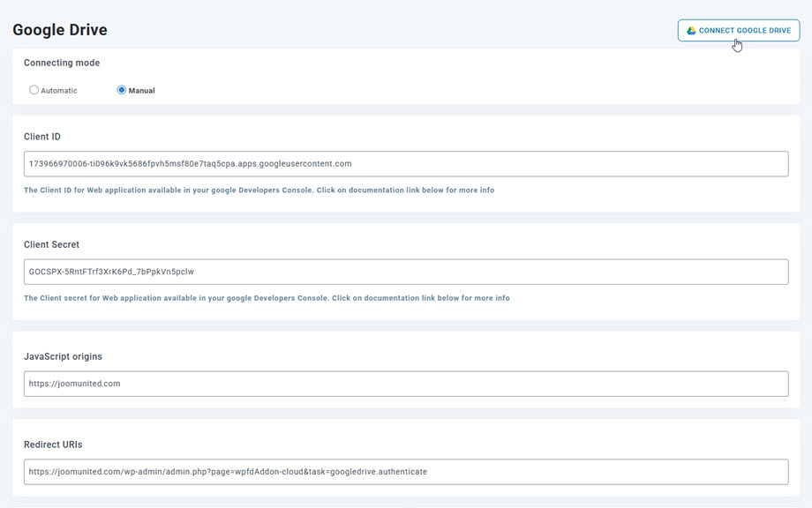Click the Redirect URIs section label
This screenshot has height=508, width=812.
[53, 444]
